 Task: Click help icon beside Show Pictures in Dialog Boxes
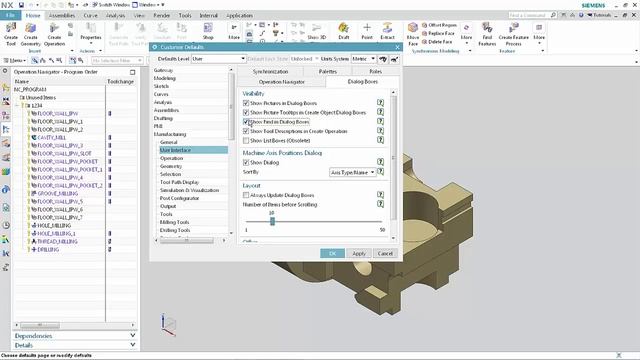380,103
